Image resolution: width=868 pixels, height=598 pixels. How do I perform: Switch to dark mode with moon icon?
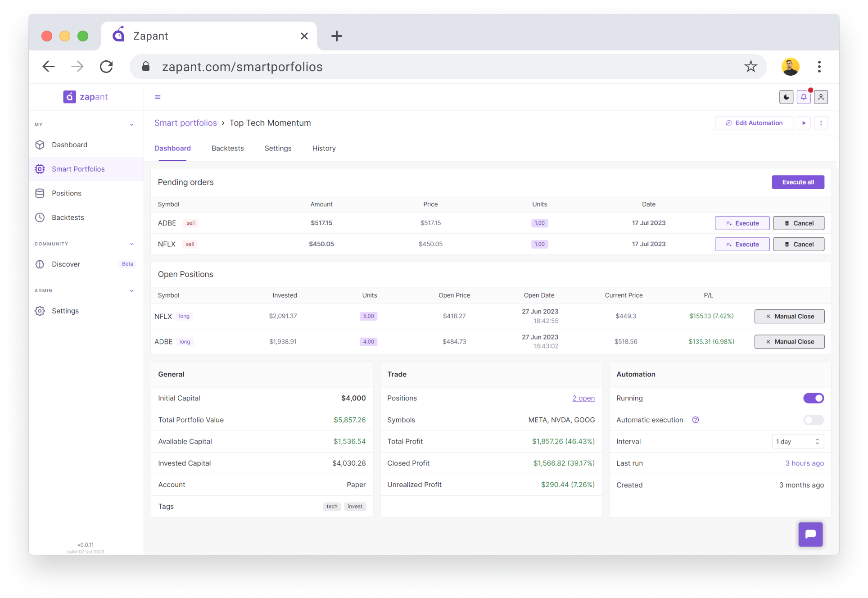786,97
